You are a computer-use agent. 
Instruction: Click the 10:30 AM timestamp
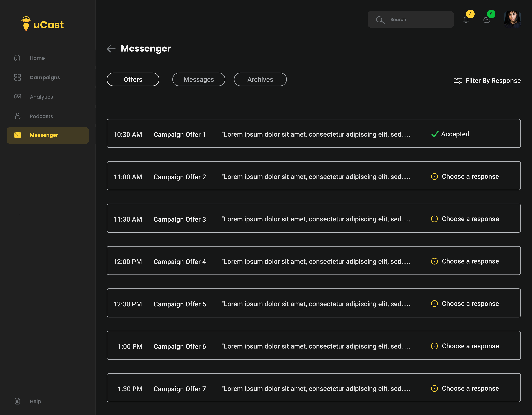(x=128, y=135)
